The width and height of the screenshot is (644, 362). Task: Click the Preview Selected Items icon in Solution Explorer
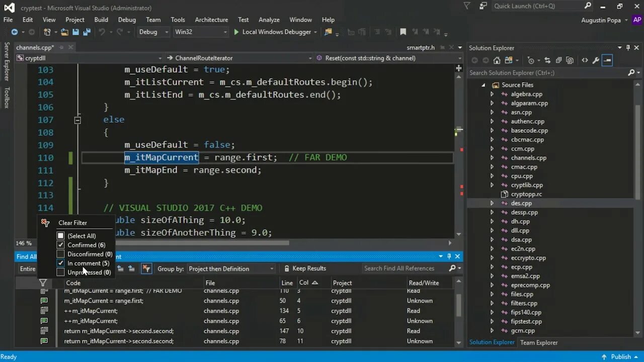[607, 60]
